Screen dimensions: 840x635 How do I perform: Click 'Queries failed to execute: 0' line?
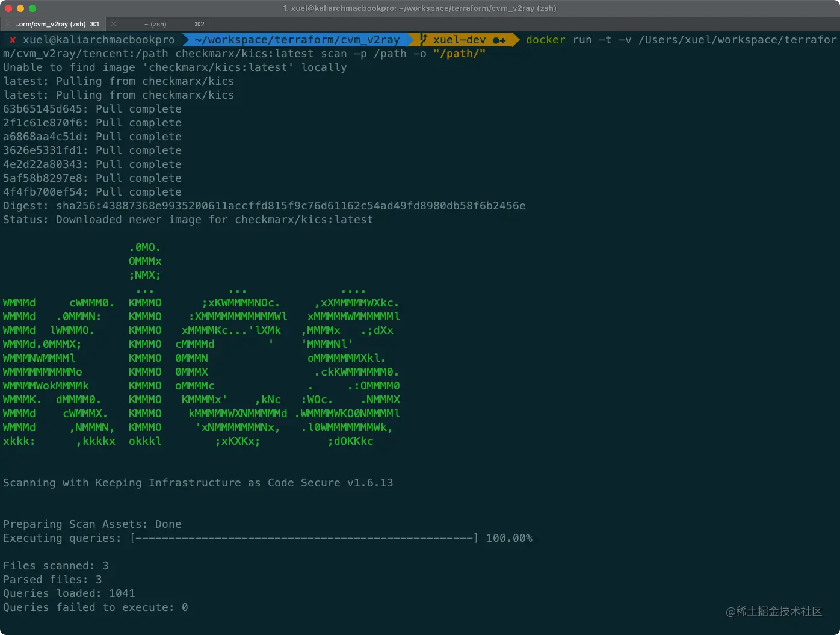96,607
